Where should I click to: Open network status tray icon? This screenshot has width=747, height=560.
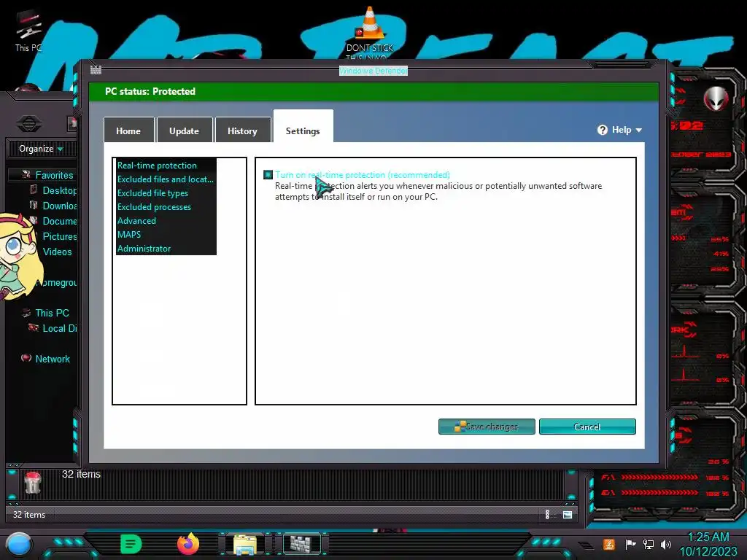pos(649,544)
